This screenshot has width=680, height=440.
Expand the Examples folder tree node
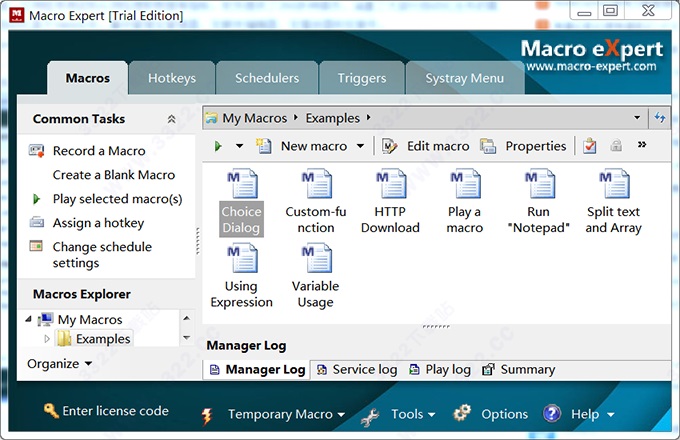coord(47,339)
